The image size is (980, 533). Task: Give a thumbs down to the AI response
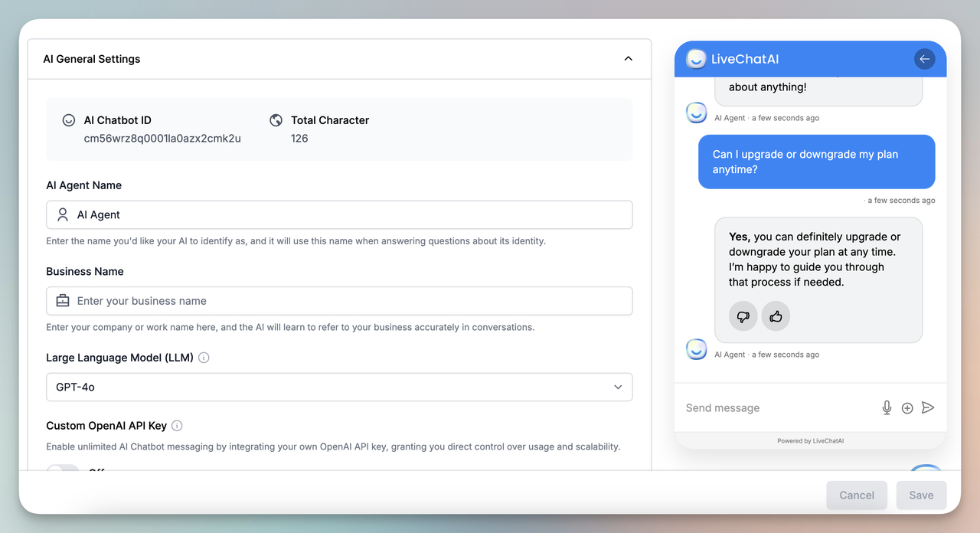[x=743, y=316]
